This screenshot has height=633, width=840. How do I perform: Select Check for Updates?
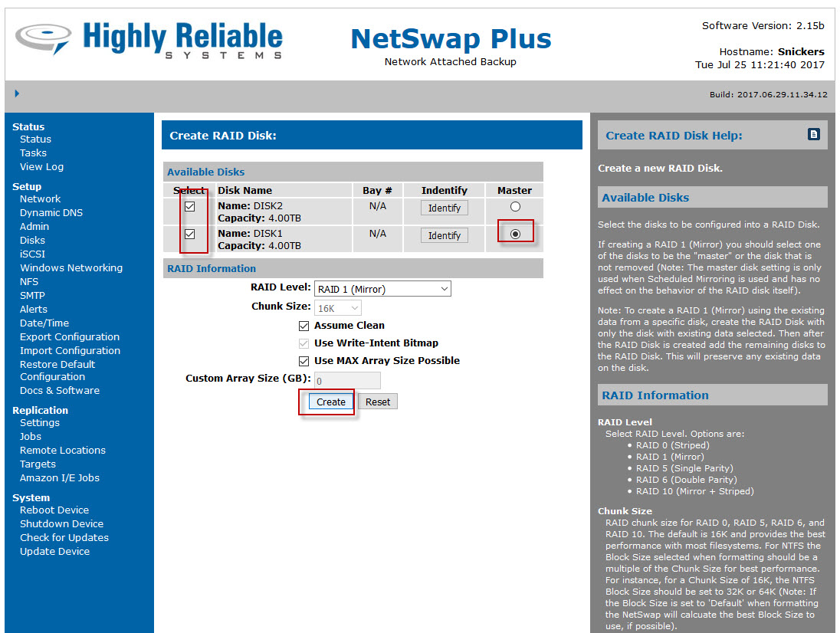point(64,538)
